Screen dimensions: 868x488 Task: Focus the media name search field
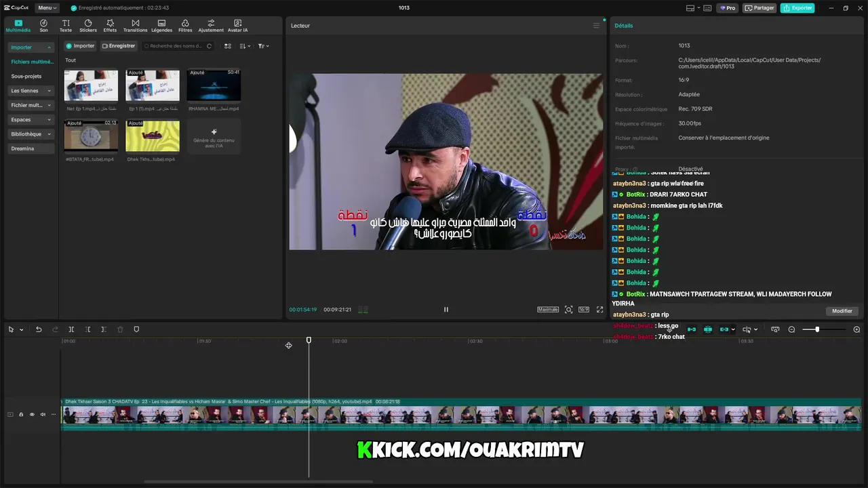177,46
